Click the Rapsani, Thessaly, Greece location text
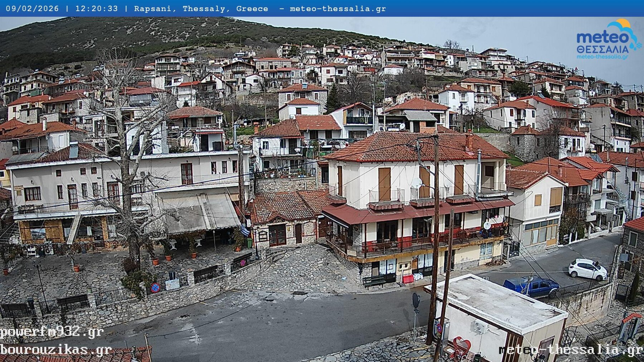This screenshot has width=644, height=362. click(x=201, y=9)
